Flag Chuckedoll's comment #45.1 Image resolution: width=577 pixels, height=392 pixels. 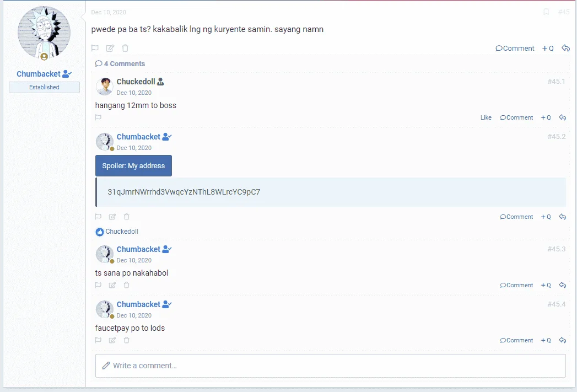pyautogui.click(x=98, y=117)
